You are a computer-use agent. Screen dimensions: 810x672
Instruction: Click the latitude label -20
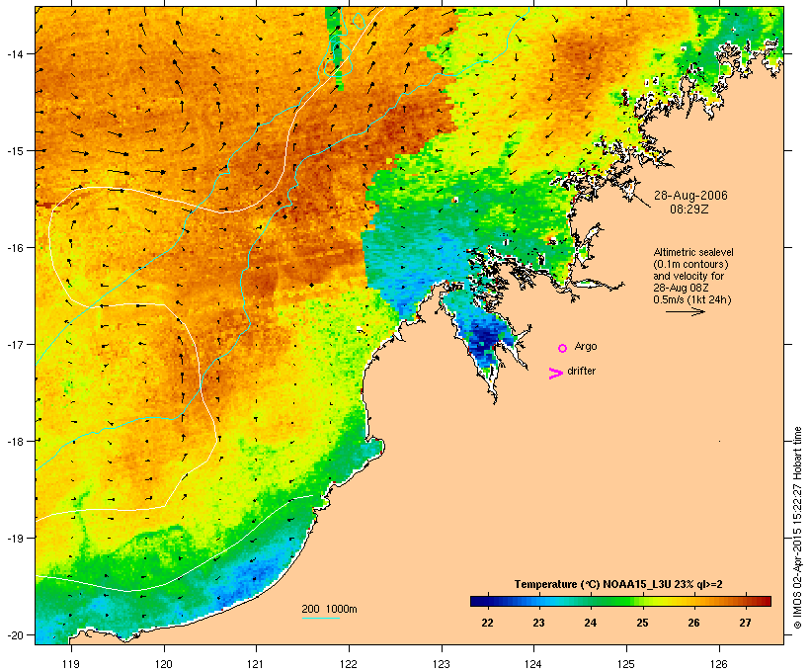(15, 634)
